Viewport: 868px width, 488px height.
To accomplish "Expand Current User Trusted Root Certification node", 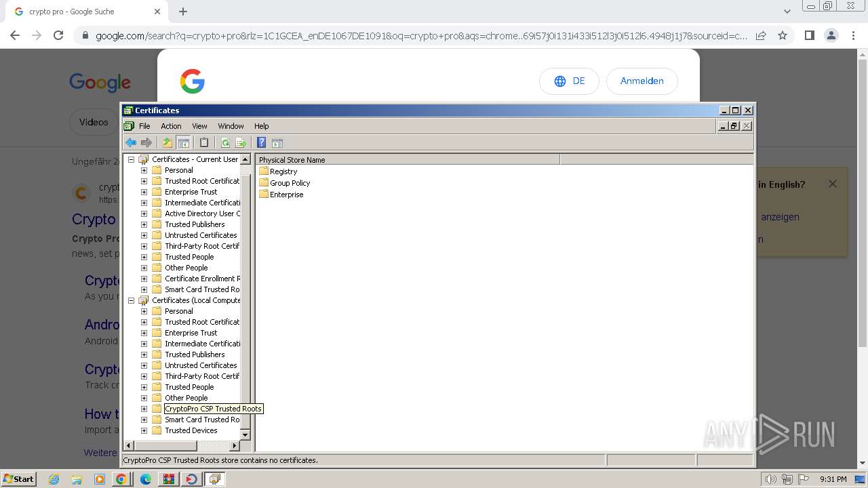I will tap(144, 181).
